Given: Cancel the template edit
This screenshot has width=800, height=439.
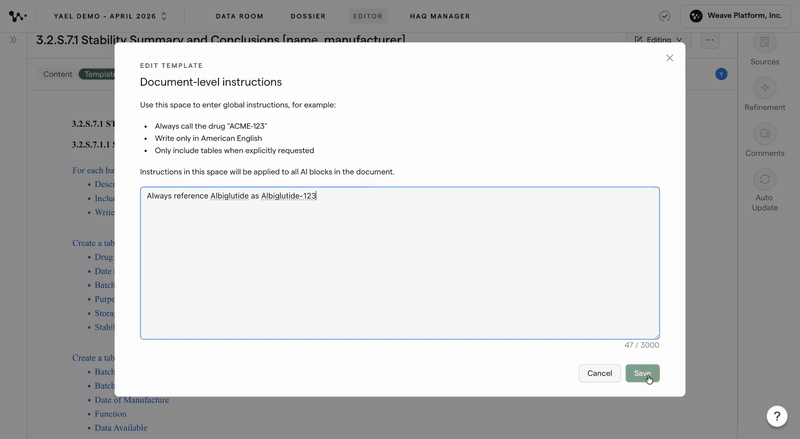Looking at the screenshot, I should click(599, 373).
